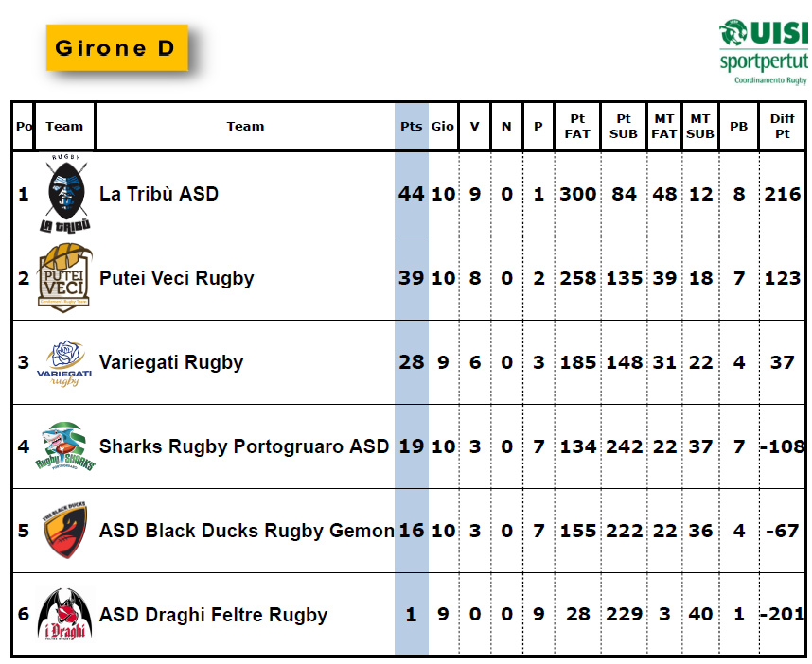Select the Variegati Rugby rose logo
Image resolution: width=812 pixels, height=664 pixels.
(x=64, y=363)
